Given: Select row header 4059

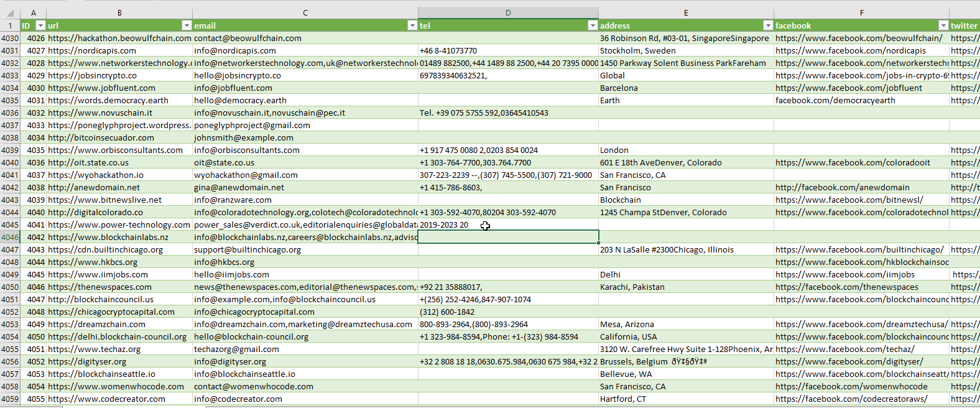Looking at the screenshot, I should point(10,399).
